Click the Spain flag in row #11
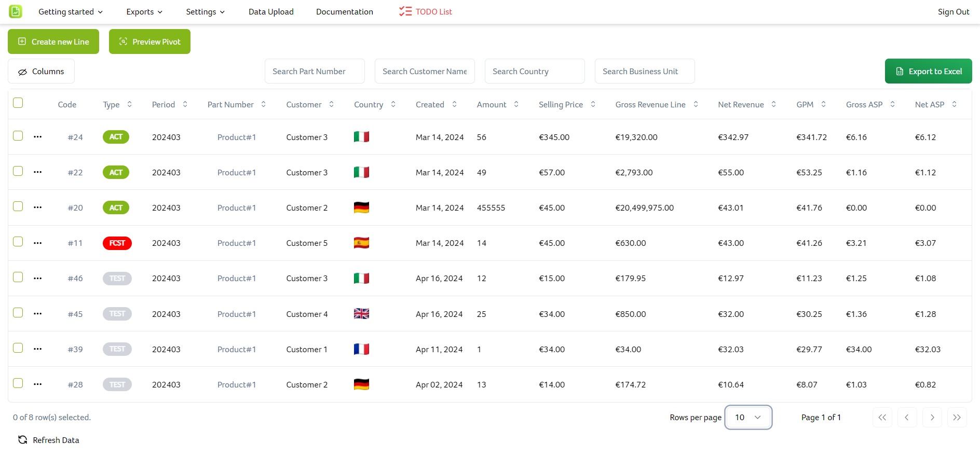980x471 pixels. (361, 243)
